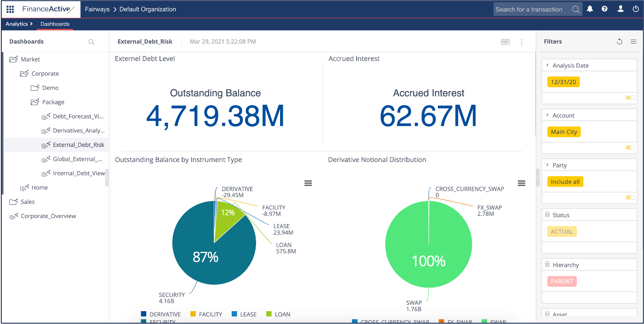Open the app launcher grid icon
This screenshot has height=324, width=644.
click(x=10, y=9)
